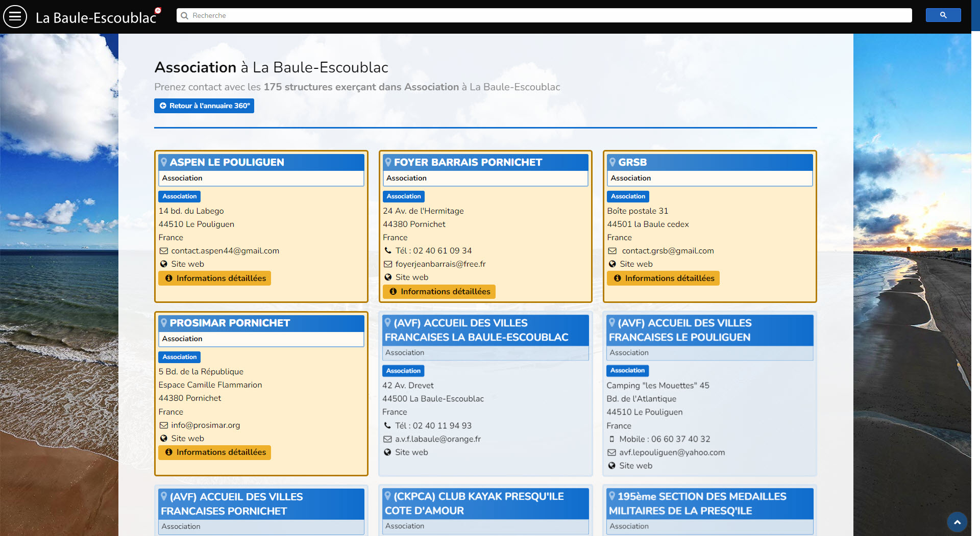Screen dimensions: 980x536
Task: Open Informations détaillées for FOYER BARRAIS PORNICHET
Action: 439,292
